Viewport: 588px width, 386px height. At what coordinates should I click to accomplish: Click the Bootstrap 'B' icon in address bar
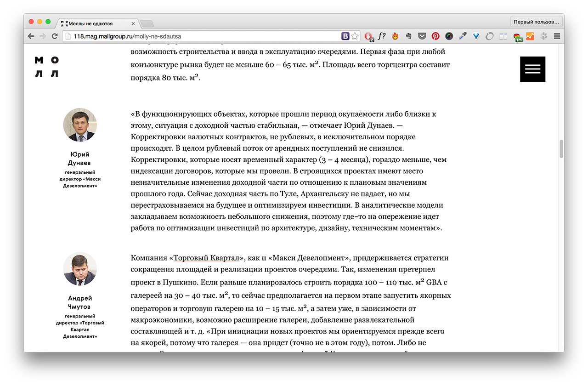[345, 36]
